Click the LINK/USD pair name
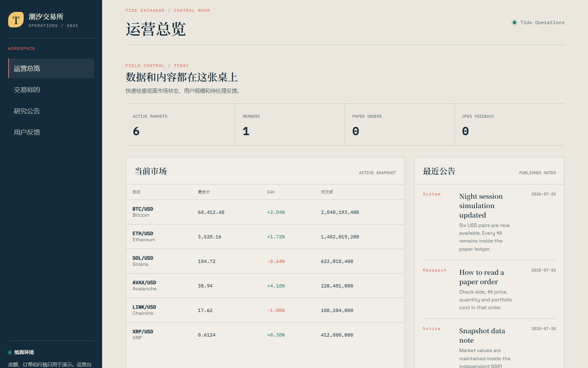 [x=144, y=307]
